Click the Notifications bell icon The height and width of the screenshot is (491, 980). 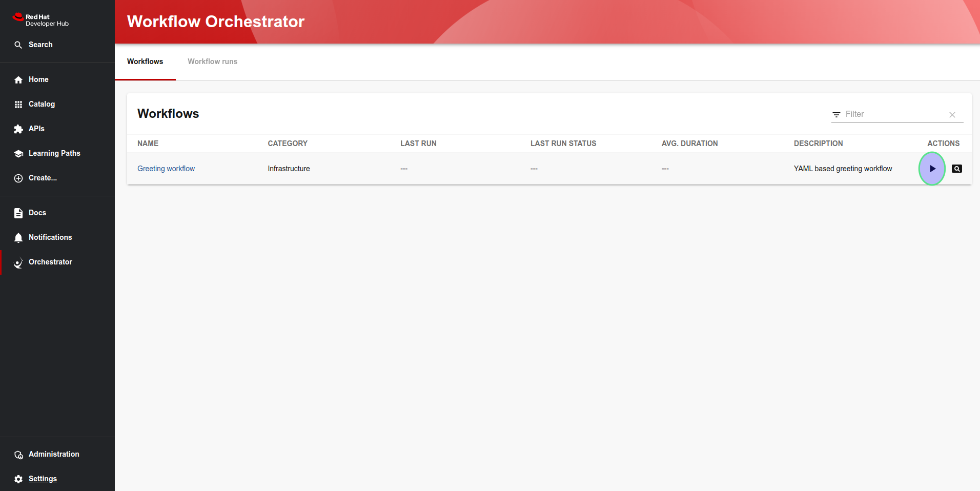pyautogui.click(x=18, y=238)
